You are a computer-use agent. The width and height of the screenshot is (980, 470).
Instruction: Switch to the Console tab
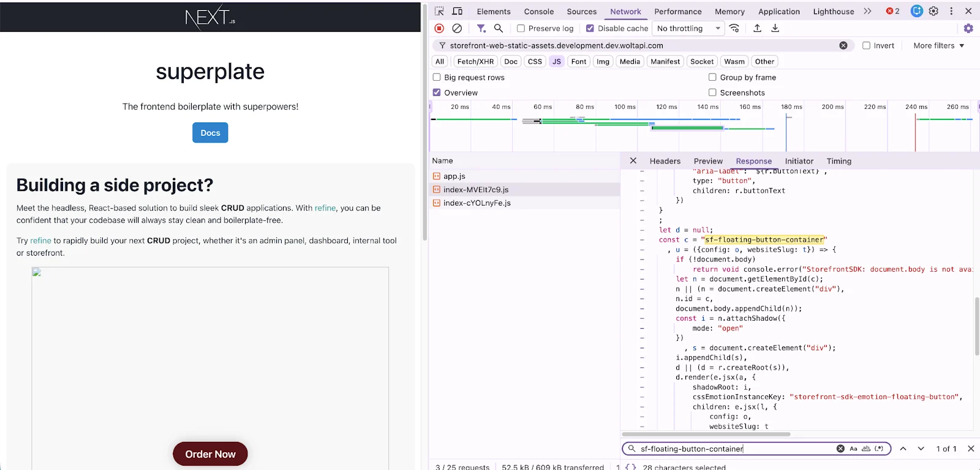538,12
